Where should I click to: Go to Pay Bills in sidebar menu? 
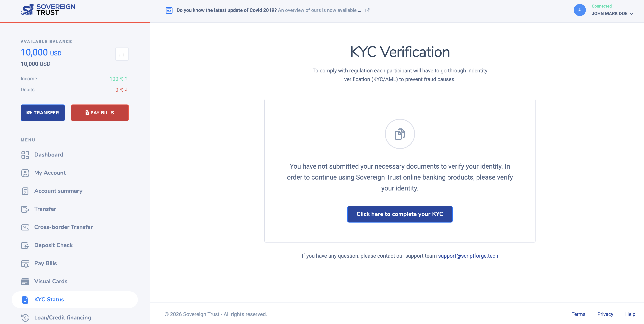click(x=45, y=263)
